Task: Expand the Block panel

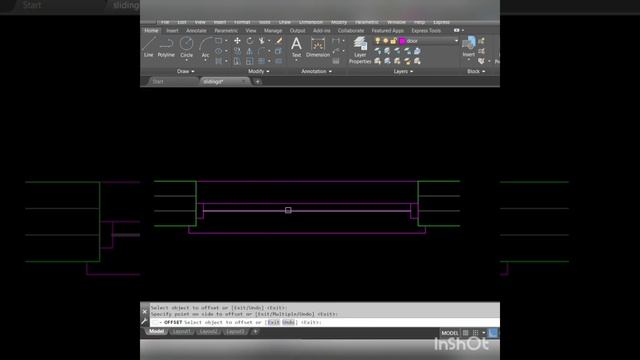Action: (x=476, y=71)
